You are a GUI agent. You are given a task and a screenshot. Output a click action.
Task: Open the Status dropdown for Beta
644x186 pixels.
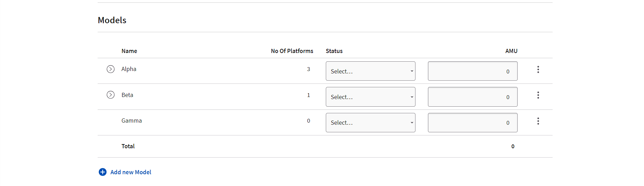pos(370,97)
